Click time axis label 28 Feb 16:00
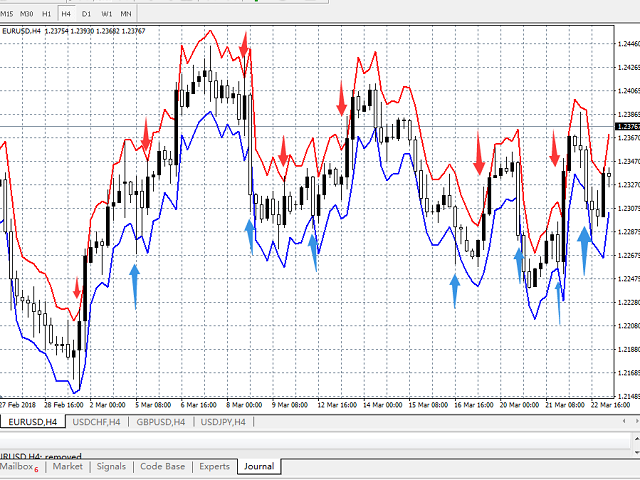 click(x=64, y=405)
